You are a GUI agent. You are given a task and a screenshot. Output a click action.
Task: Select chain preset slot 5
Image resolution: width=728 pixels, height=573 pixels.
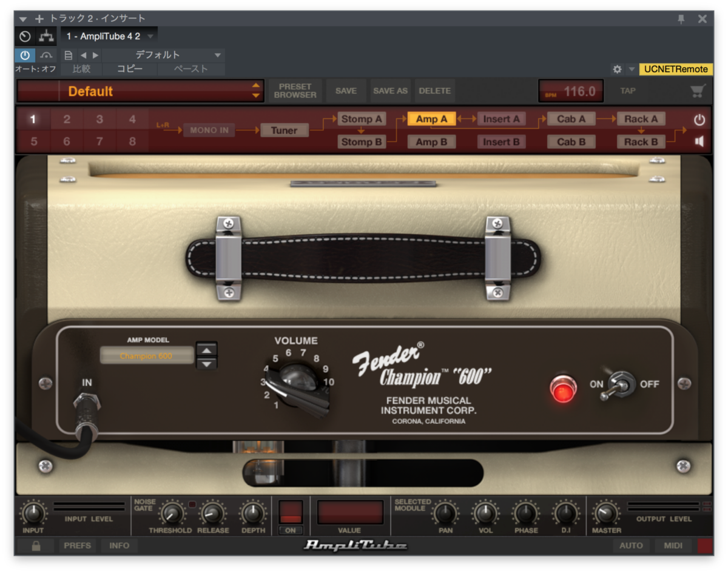pos(33,142)
